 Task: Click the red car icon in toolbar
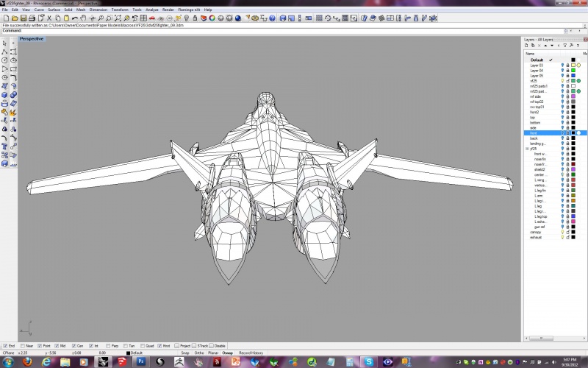[x=152, y=18]
